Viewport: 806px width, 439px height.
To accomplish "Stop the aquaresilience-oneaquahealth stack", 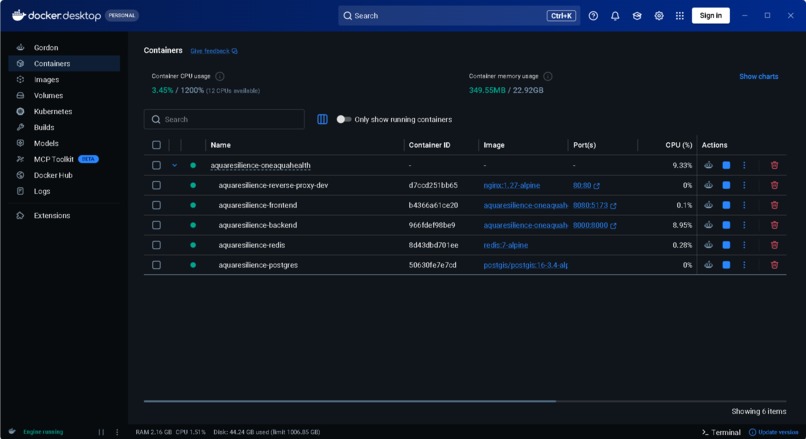I will (726, 165).
